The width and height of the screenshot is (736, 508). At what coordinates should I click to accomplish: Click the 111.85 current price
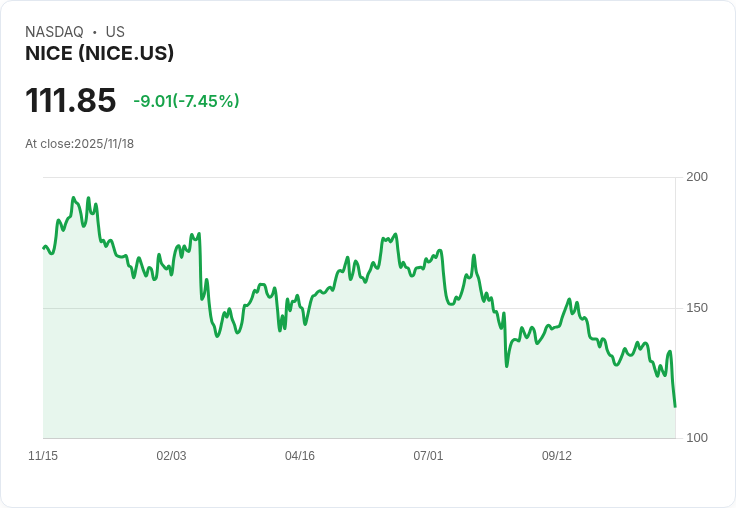click(70, 101)
